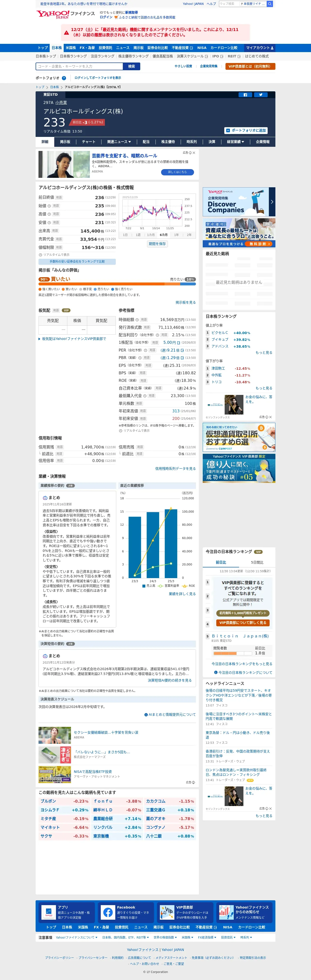
Task: Click the 検索 button
Action: point(132,67)
